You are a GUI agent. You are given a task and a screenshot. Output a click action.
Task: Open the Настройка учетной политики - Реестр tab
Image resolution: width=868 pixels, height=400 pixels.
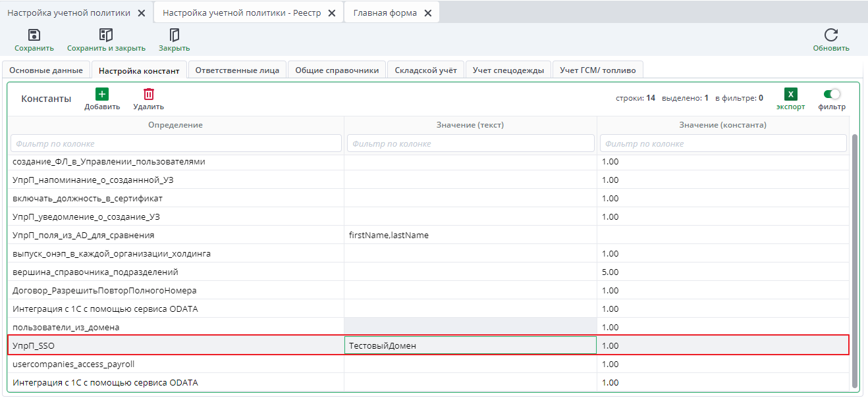click(242, 13)
